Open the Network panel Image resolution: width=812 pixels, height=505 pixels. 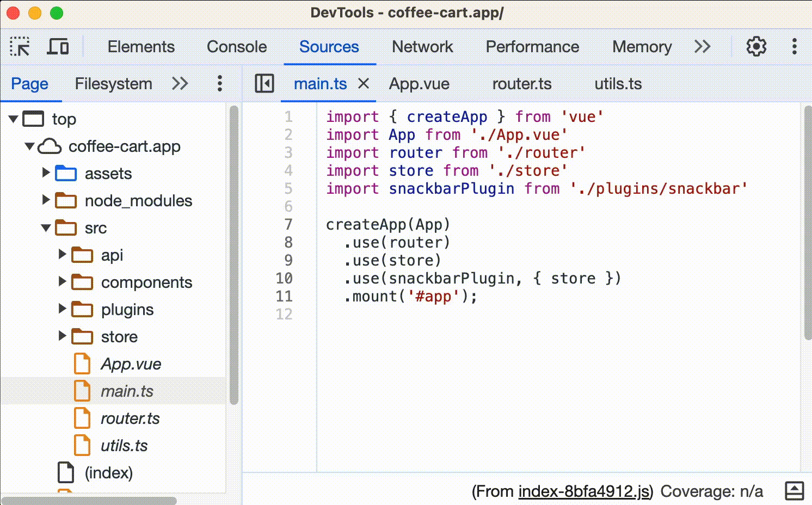[422, 47]
